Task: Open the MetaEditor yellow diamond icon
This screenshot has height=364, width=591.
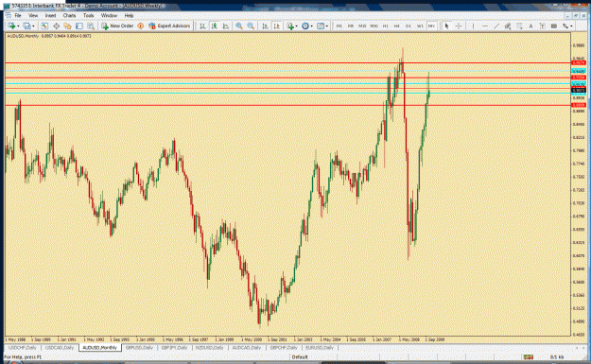Action: point(141,26)
